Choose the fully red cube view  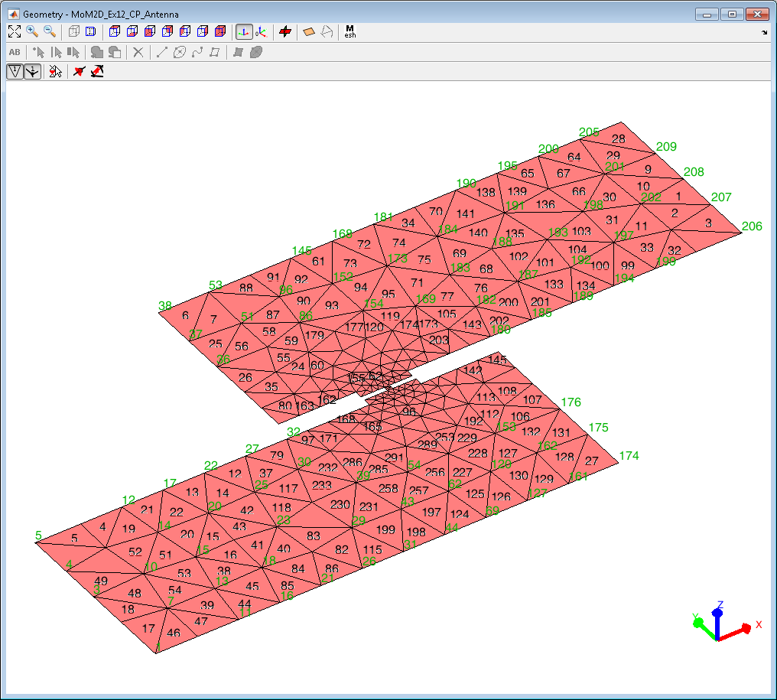coord(221,31)
